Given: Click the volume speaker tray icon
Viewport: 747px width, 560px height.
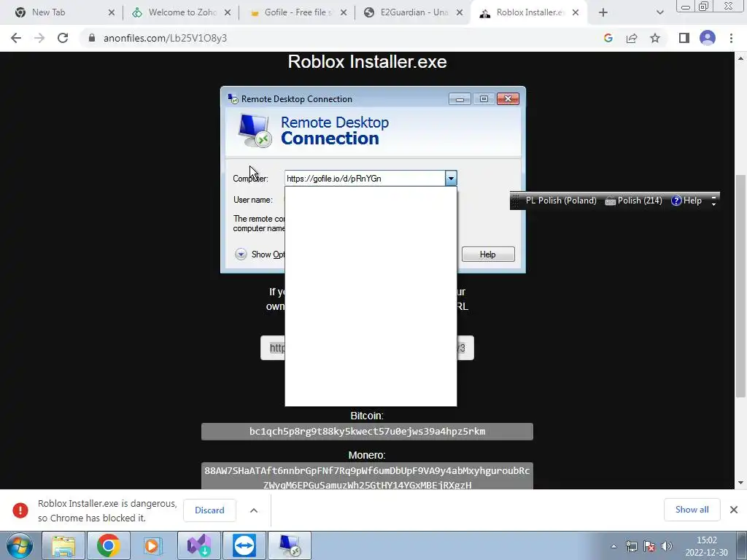Looking at the screenshot, I should [x=667, y=546].
